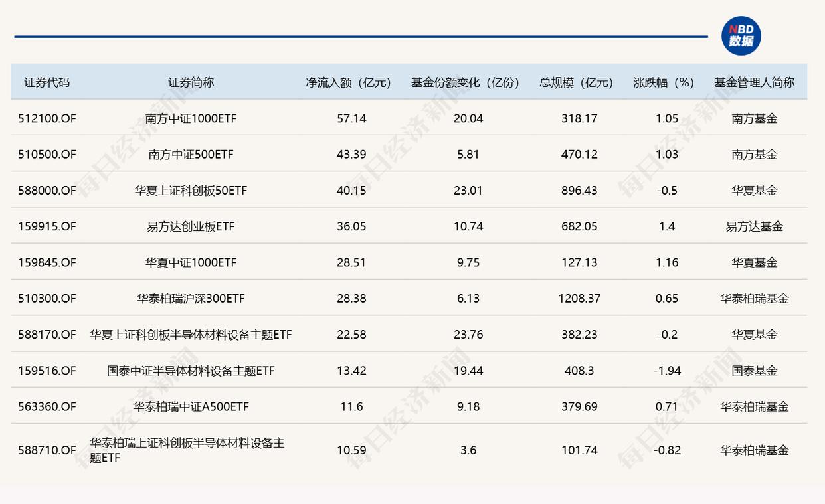Click total scale value 1208.37
This screenshot has height=504, width=825.
click(x=579, y=298)
